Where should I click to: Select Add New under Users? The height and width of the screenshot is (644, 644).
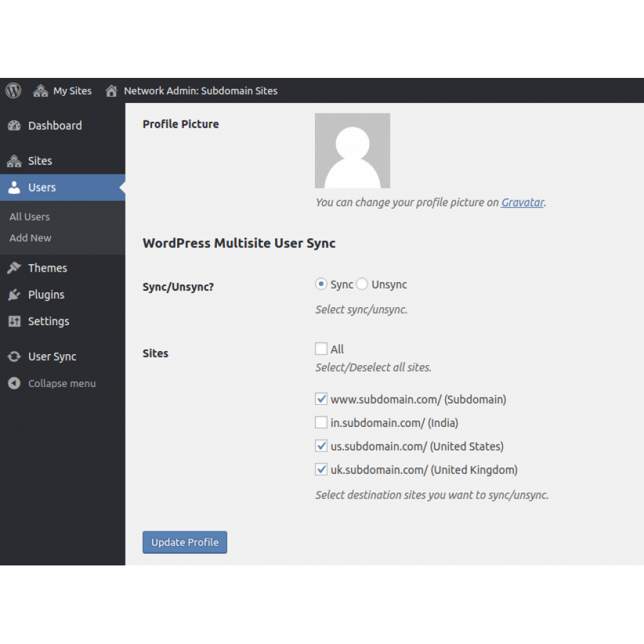point(30,238)
